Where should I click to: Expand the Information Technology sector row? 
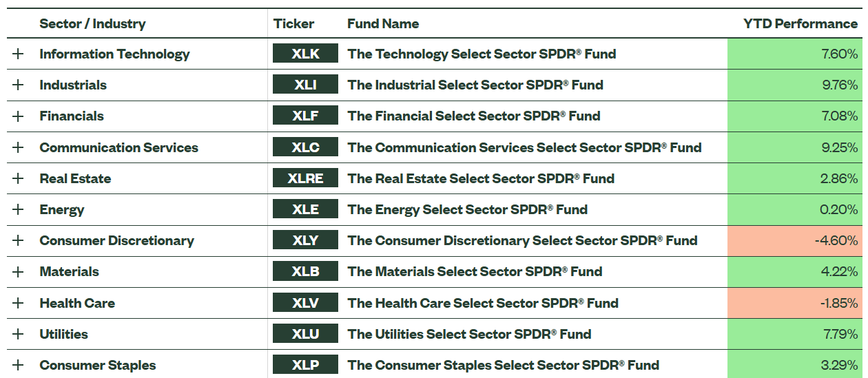pos(18,54)
